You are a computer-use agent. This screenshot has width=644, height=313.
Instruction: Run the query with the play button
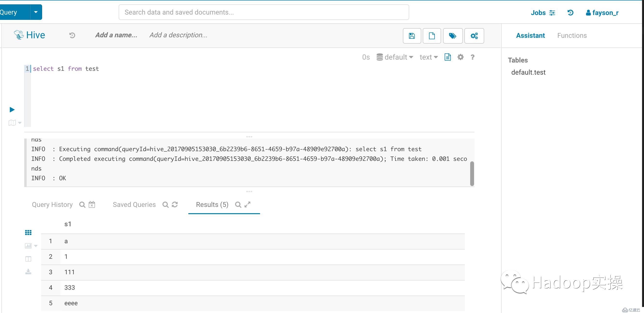tap(12, 110)
